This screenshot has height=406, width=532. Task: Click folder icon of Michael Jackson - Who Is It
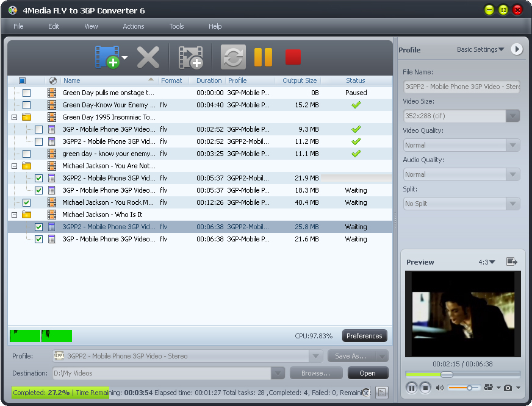coord(26,215)
